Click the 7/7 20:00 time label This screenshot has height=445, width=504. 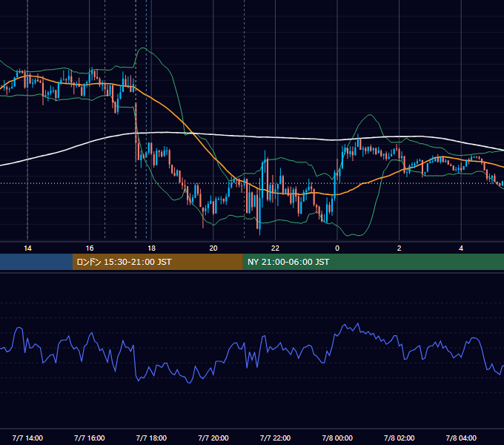click(213, 438)
